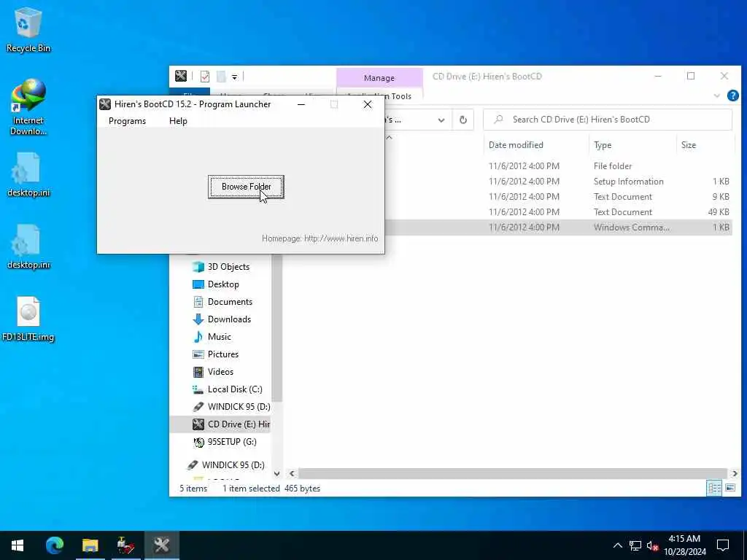Screen dimensions: 747x560
Task: Click the Properties checkmark quick access icon
Action: coord(205,76)
